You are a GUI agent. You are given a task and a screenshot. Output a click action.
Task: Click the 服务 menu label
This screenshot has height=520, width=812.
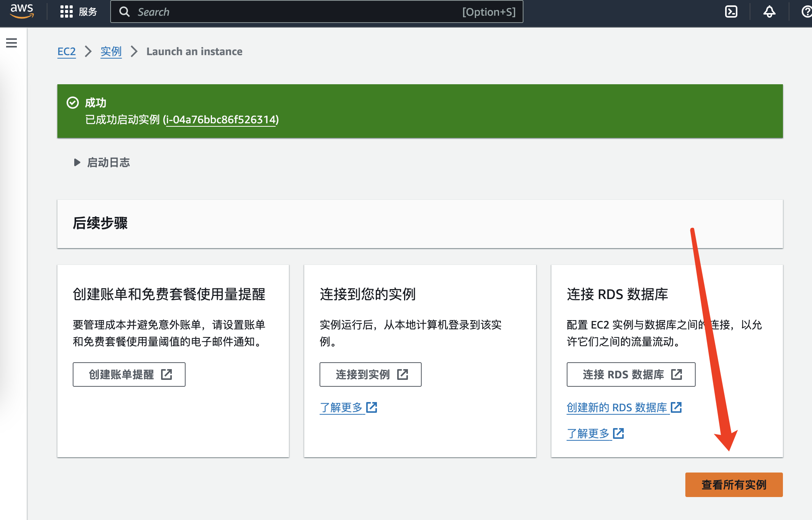coord(88,12)
